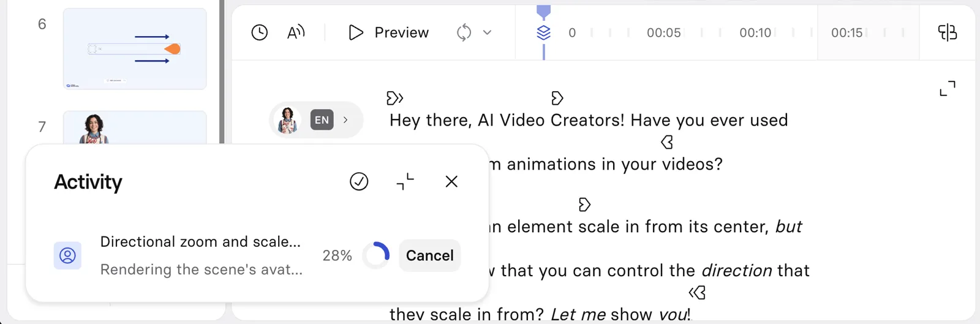
Task: Click the 00:10 timeline mark
Action: [755, 32]
